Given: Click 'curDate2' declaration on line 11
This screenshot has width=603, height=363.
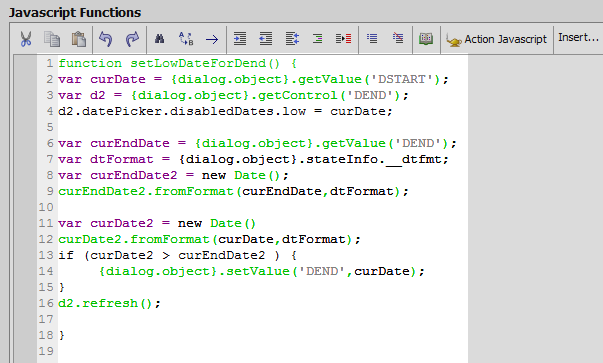Looking at the screenshot, I should click(x=122, y=223).
